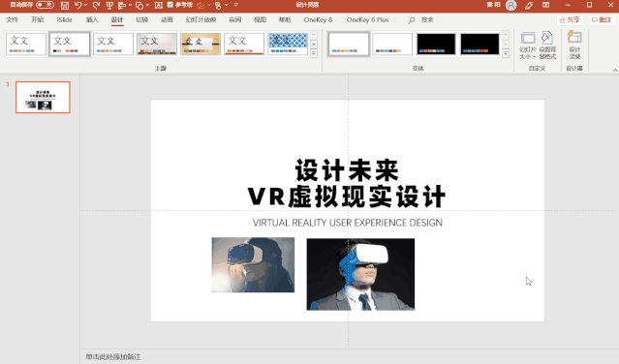Switch to the Home (开始) tab

coord(38,19)
